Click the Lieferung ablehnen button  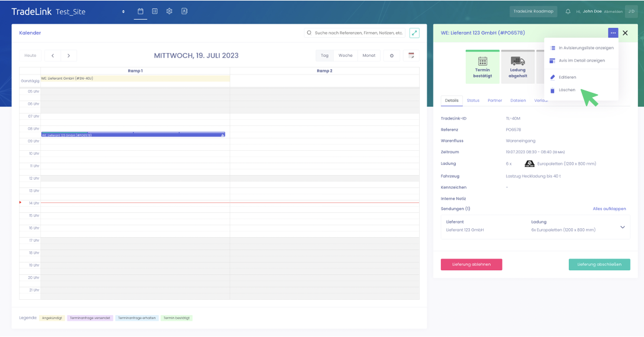[471, 264]
